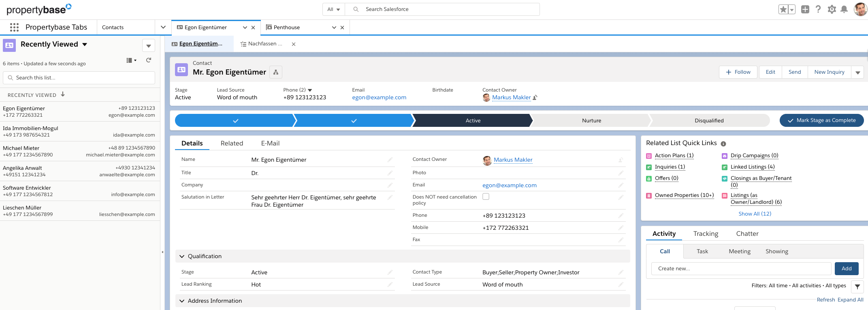Select the Contacts navigation item

pyautogui.click(x=113, y=27)
